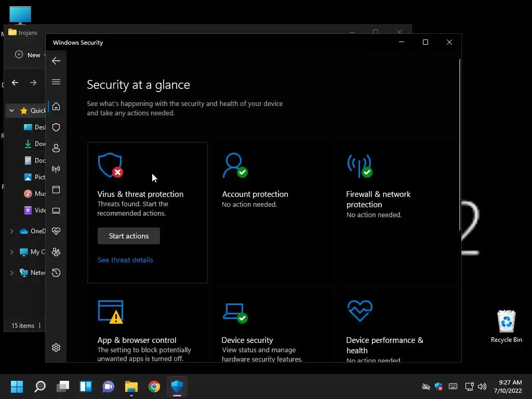The height and width of the screenshot is (399, 532).
Task: Click the Virus & threat protection shield tile icon
Action: (x=110, y=165)
